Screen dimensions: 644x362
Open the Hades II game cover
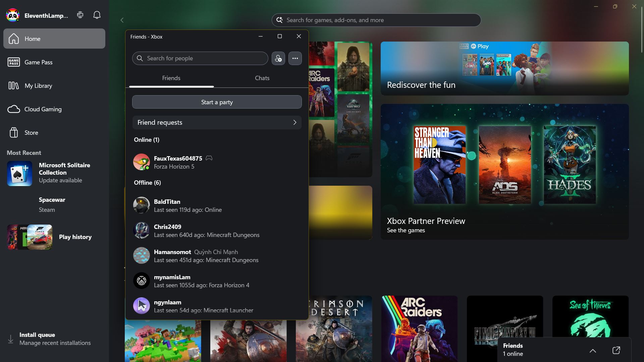pyautogui.click(x=570, y=165)
